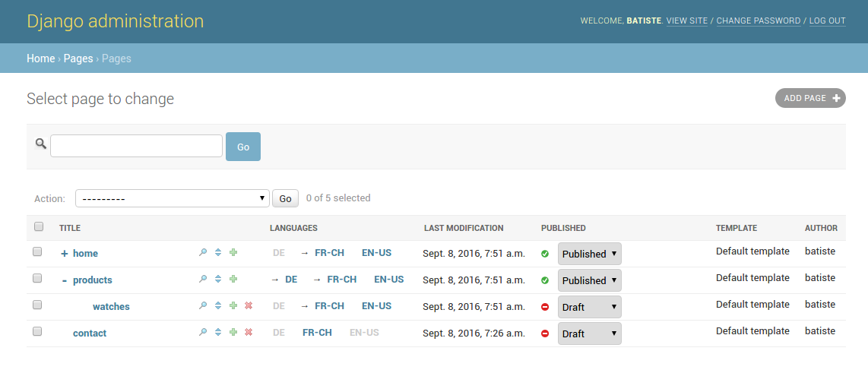The image size is (868, 392).
Task: Check the home page row checkbox
Action: pyautogui.click(x=37, y=251)
